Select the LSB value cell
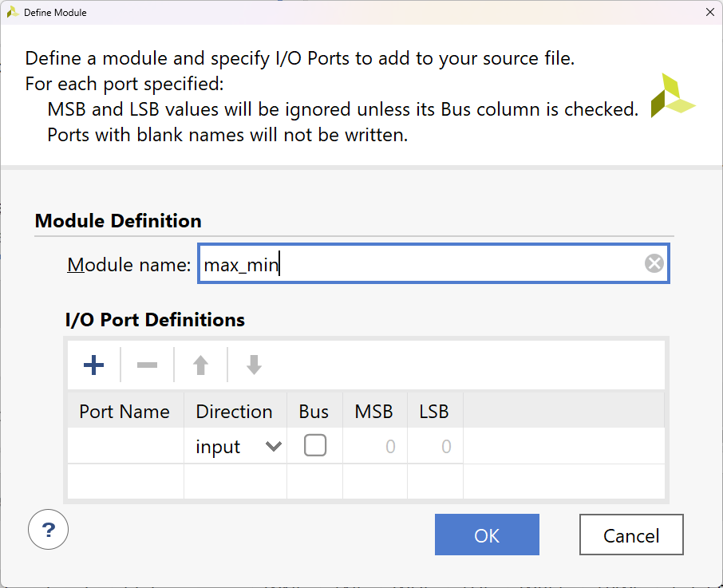The width and height of the screenshot is (723, 588). click(x=435, y=447)
